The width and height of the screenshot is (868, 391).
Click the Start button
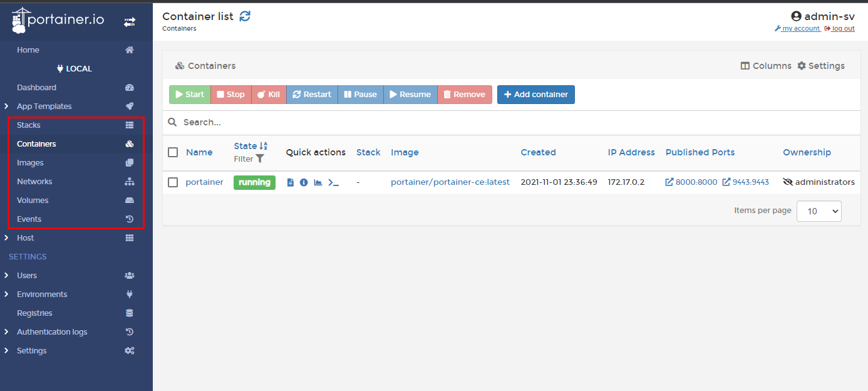click(190, 95)
